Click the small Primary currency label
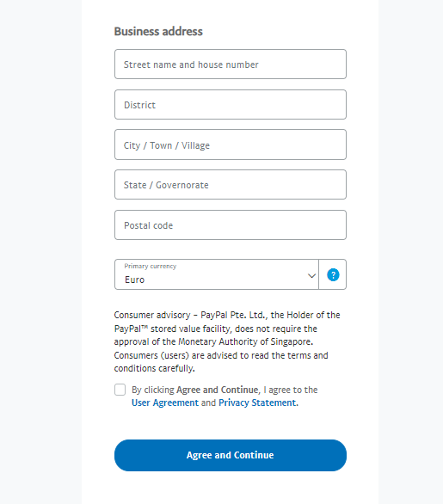443x504 pixels. [x=151, y=266]
